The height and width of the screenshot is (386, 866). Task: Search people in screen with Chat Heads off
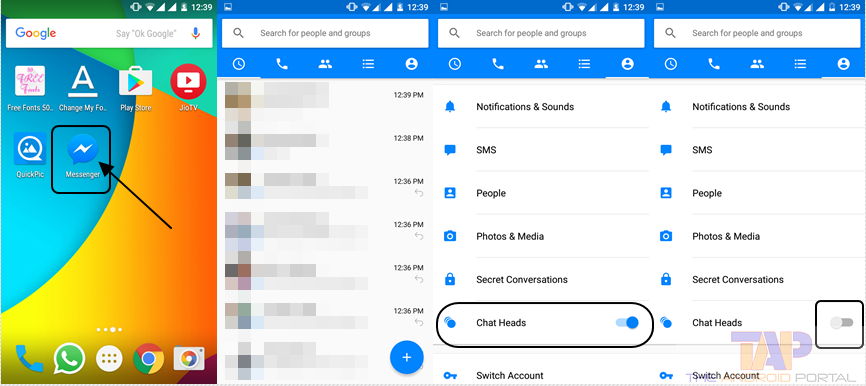tap(757, 33)
